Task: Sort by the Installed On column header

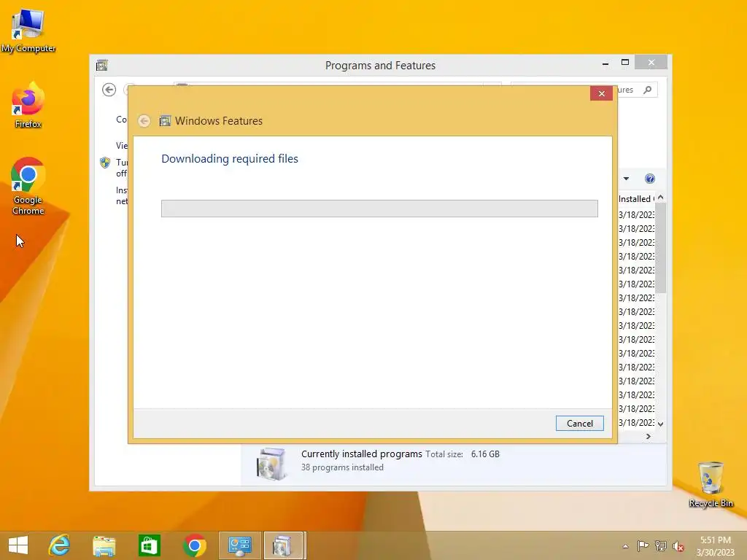Action: [x=636, y=198]
